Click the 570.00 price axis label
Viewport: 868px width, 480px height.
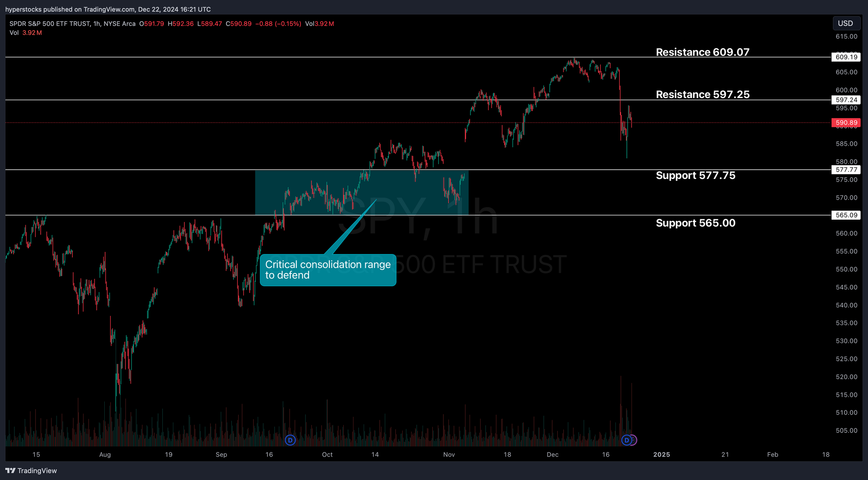click(846, 198)
